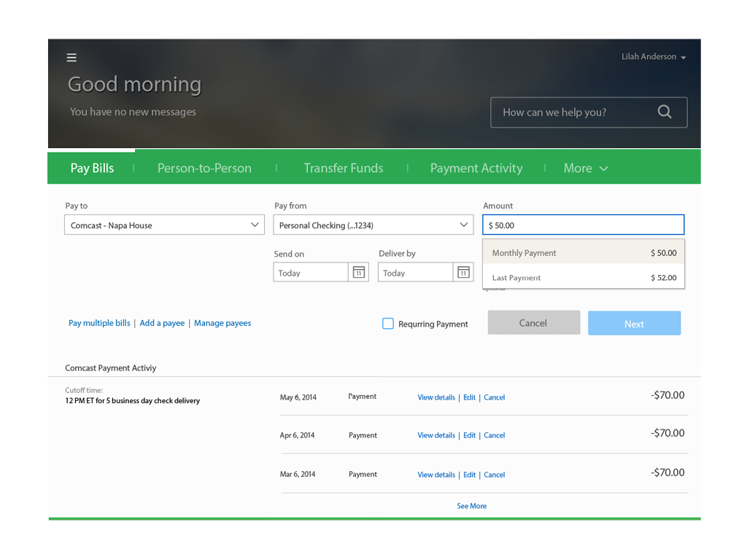This screenshot has height=560, width=747.
Task: Open the hamburger menu icon
Action: (x=71, y=58)
